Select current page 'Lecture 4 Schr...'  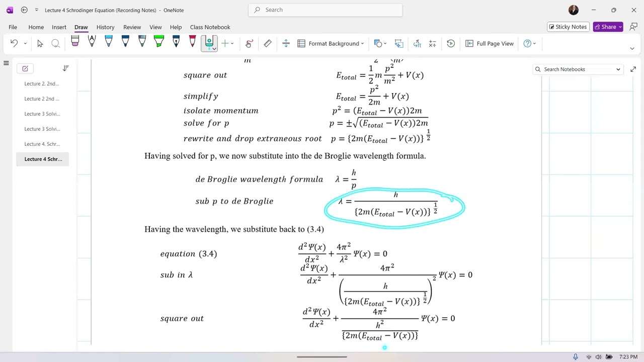tap(42, 159)
